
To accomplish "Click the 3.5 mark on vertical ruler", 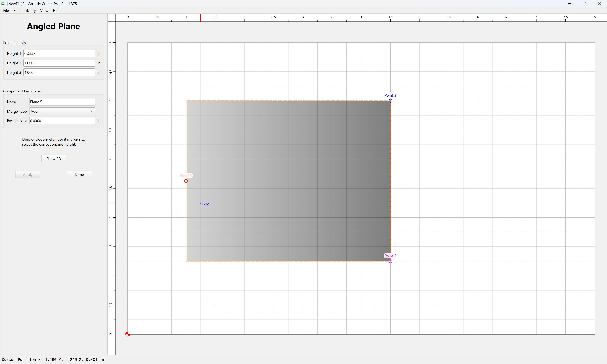I will [111, 130].
